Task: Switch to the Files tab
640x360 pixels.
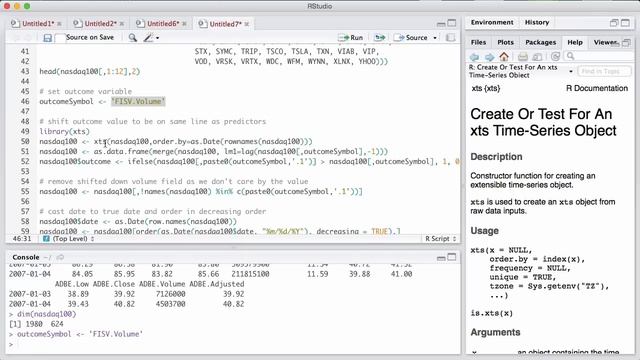Action: coord(478,42)
